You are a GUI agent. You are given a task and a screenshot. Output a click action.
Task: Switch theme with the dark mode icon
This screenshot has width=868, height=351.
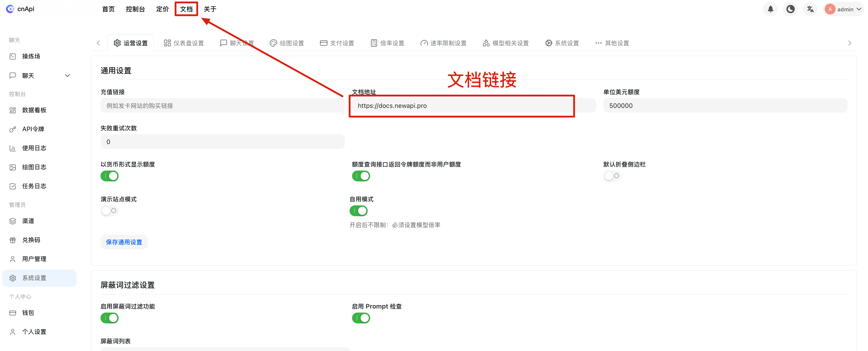pos(790,9)
